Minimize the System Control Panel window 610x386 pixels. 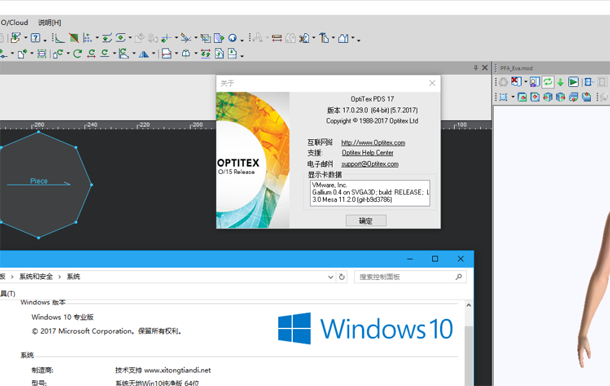pyautogui.click(x=410, y=259)
